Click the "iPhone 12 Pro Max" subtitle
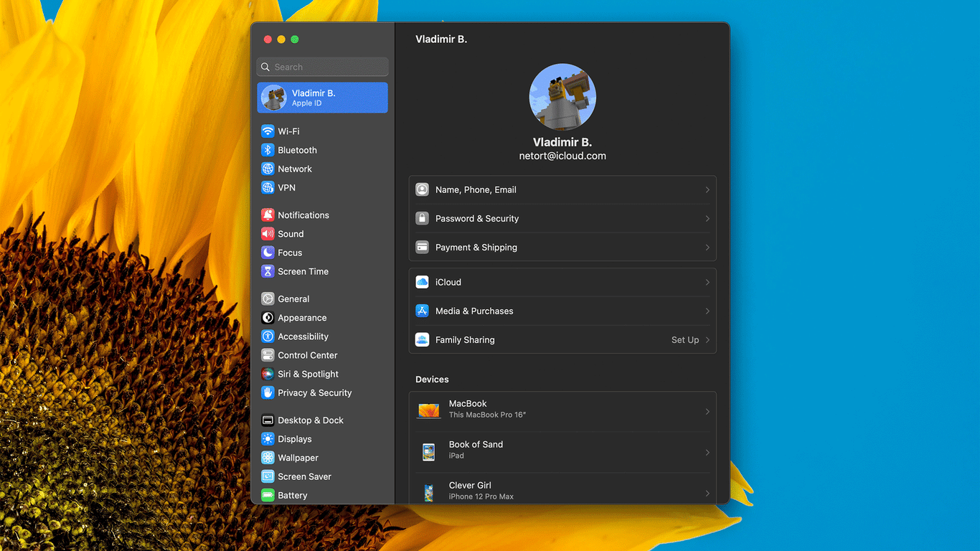Viewport: 980px width, 551px height. coord(481,496)
